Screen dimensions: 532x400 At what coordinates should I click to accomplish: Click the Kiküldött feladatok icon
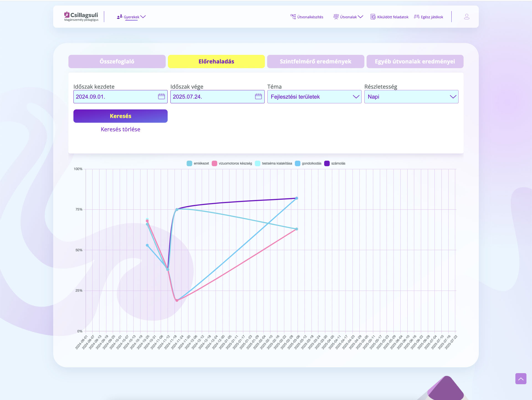373,17
